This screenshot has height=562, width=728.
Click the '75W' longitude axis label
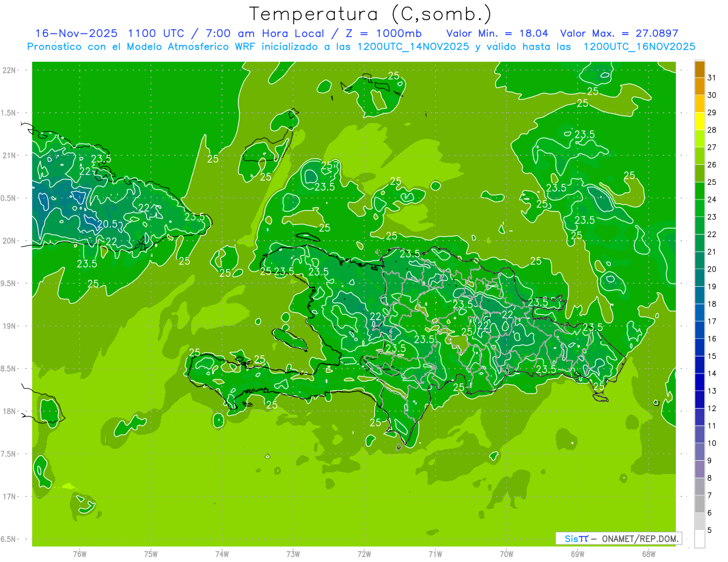coord(151,554)
